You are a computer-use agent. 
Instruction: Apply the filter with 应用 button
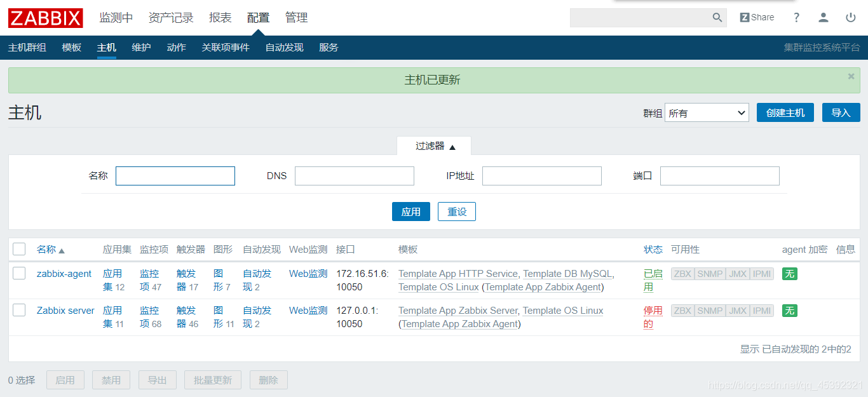[411, 212]
